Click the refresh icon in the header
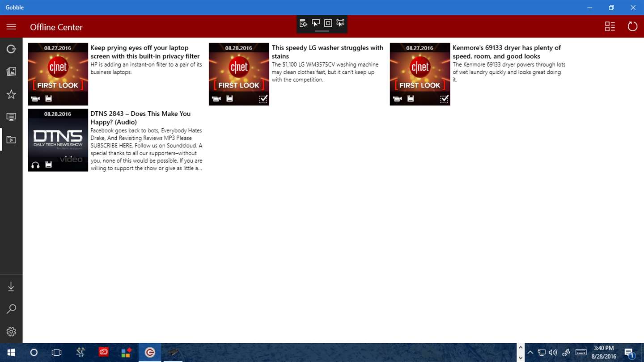Screen dimensions: 644x362 tap(632, 26)
